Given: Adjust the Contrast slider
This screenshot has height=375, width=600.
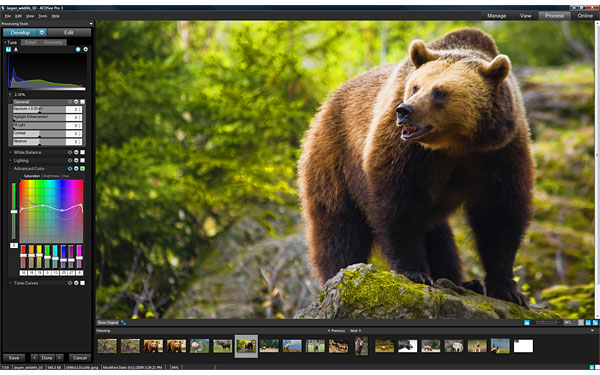Looking at the screenshot, I should point(39,134).
